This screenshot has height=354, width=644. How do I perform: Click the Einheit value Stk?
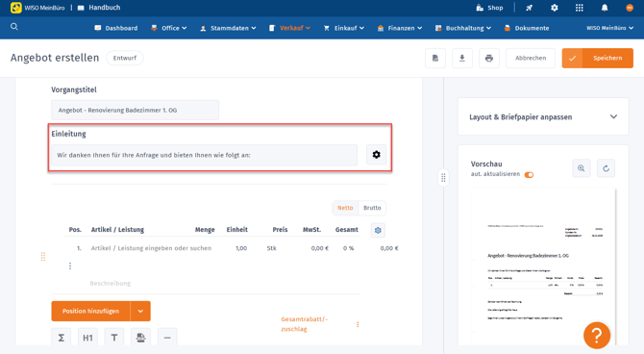(271, 248)
